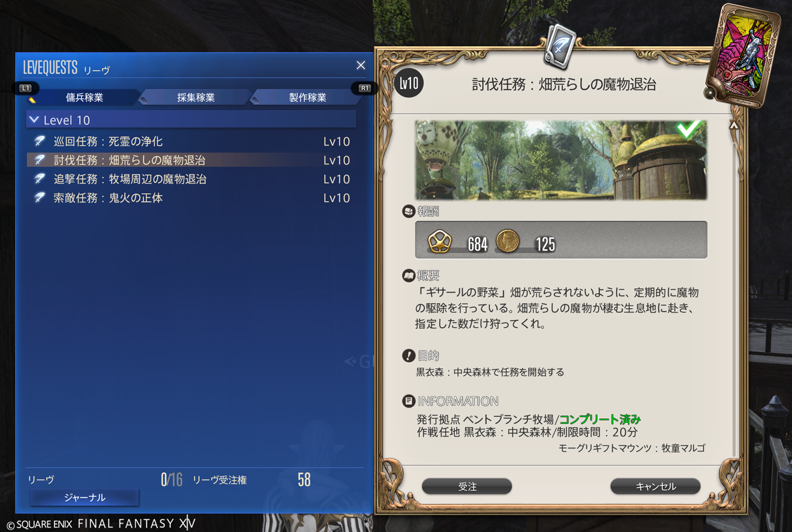Click the キャンセル button
The image size is (792, 532).
[x=656, y=486]
